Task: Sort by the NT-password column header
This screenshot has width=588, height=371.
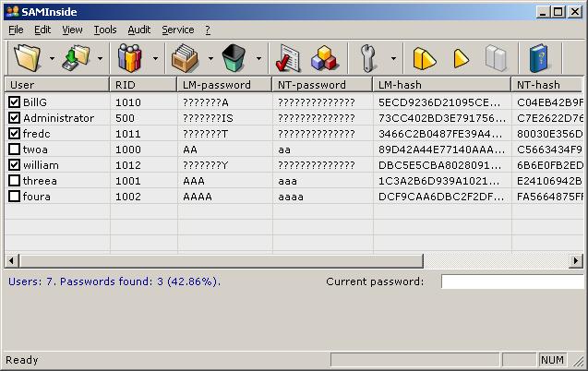Action: [322, 85]
